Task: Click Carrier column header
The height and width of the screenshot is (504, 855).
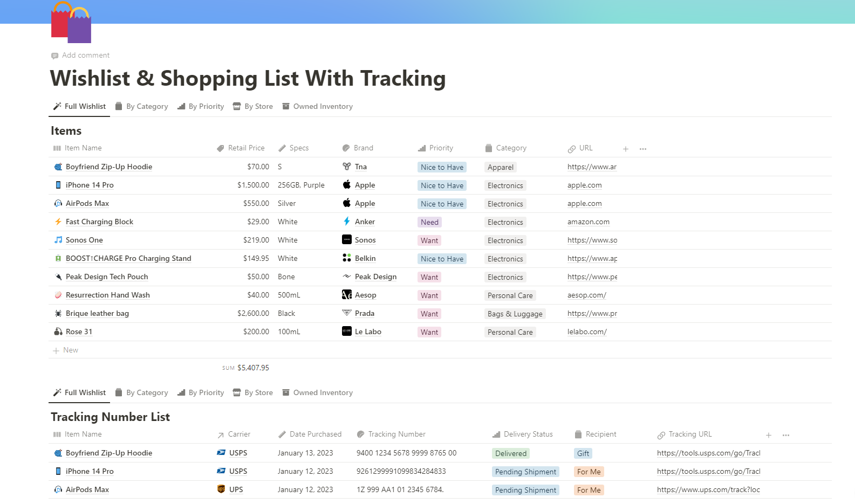Action: (x=234, y=434)
